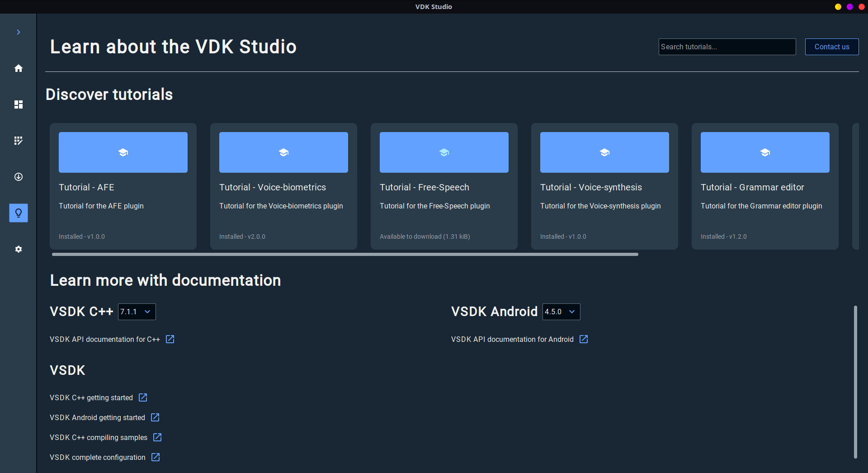Open the Tutorial - Free-Speech card thumbnail
The height and width of the screenshot is (473, 868).
coord(444,152)
